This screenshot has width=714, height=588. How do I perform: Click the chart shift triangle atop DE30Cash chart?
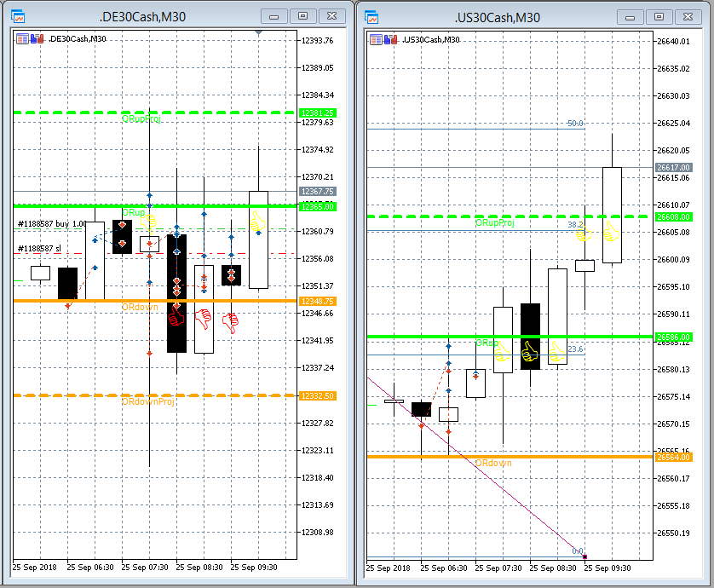(259, 33)
